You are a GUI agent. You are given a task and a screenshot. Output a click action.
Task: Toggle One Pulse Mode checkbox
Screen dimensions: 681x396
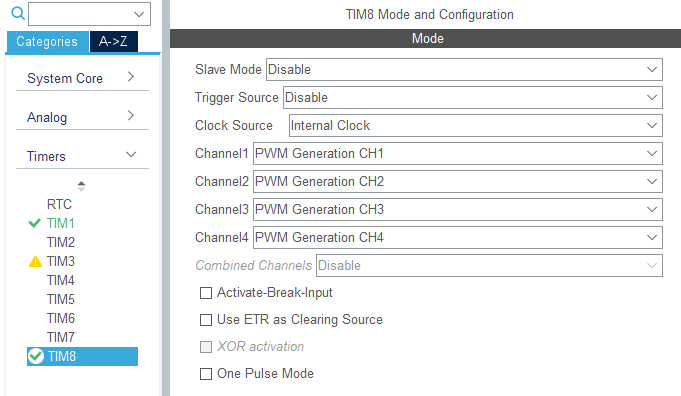click(206, 374)
